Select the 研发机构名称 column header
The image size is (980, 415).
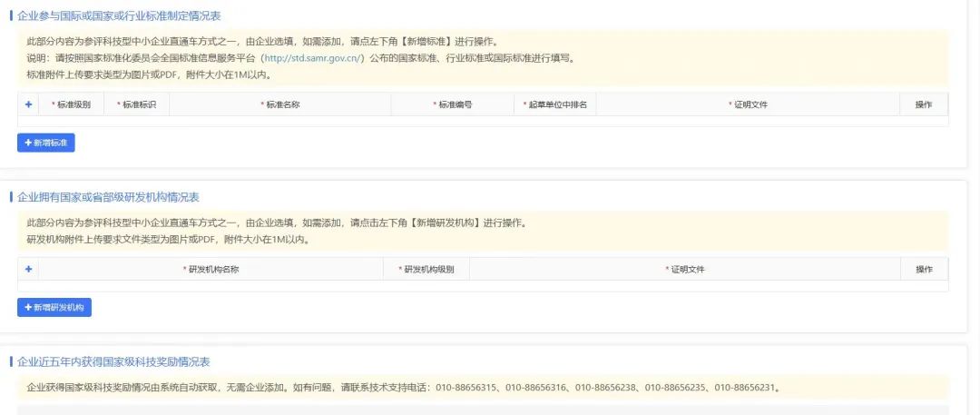[x=212, y=270]
